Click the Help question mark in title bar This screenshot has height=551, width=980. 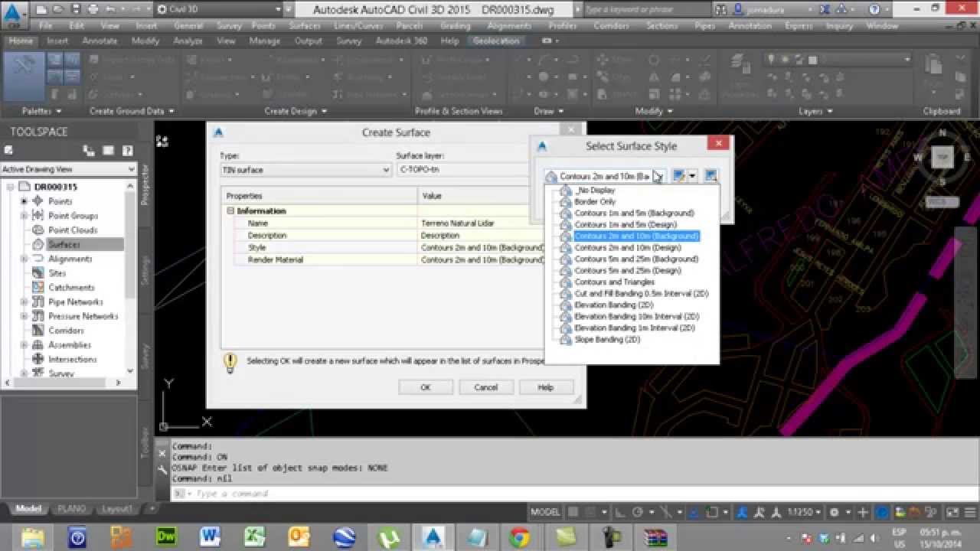tap(874, 10)
